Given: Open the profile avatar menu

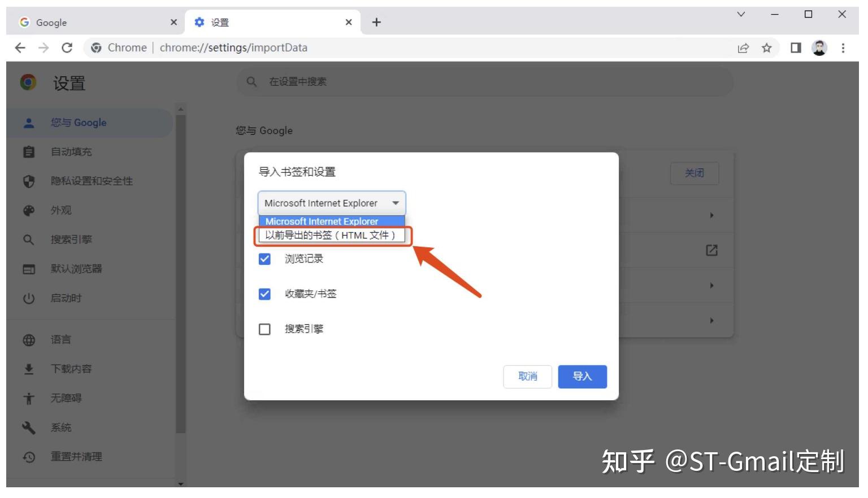Looking at the screenshot, I should pos(819,48).
